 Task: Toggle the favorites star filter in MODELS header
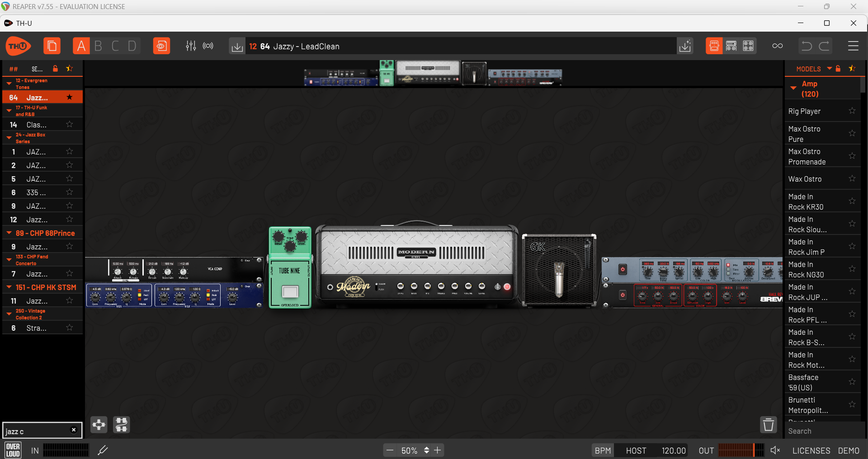(852, 69)
